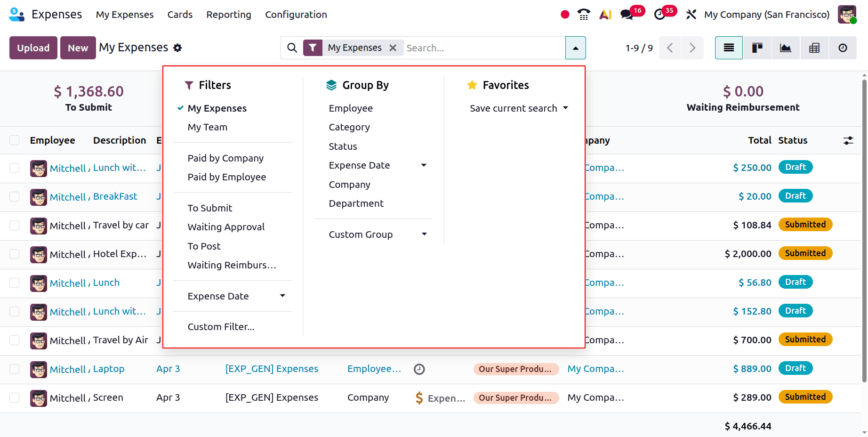Open My Expenses top menu
The height and width of the screenshot is (437, 868).
[x=125, y=15]
